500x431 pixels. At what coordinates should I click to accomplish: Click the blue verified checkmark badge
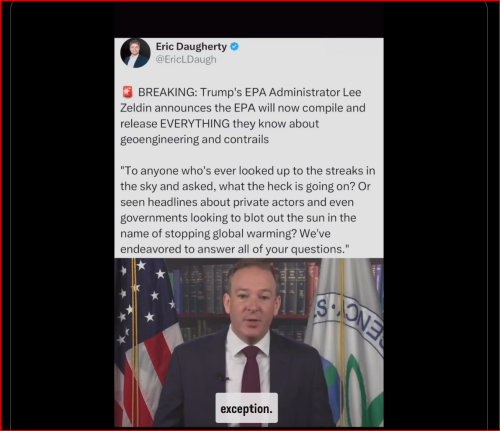click(234, 47)
